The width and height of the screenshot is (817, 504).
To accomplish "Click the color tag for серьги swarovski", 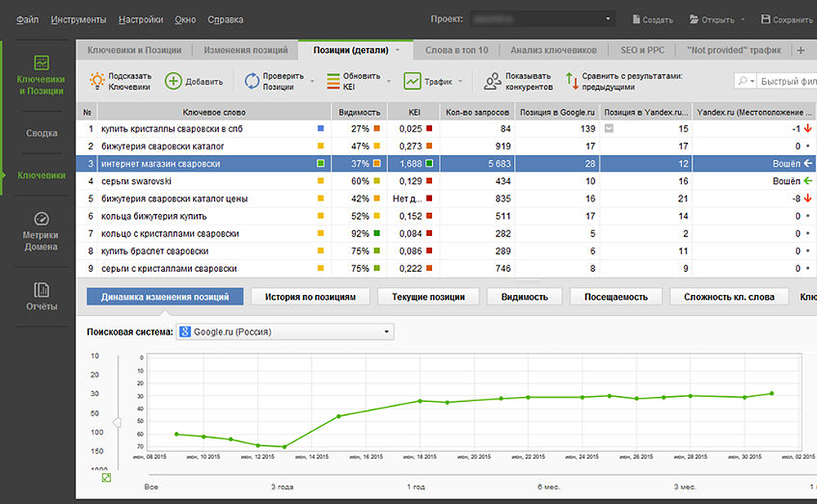I will (x=321, y=181).
